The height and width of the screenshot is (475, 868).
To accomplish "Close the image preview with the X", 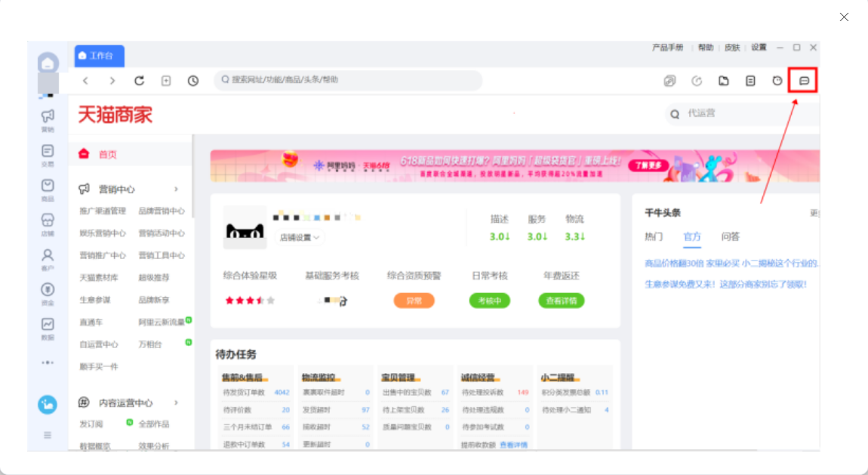I will 844,17.
